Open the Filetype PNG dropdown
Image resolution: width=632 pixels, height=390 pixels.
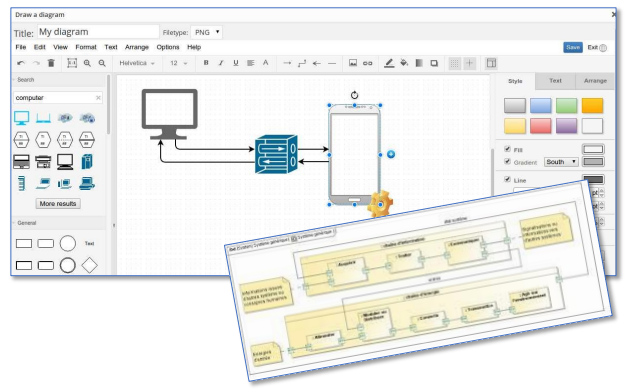pyautogui.click(x=207, y=32)
